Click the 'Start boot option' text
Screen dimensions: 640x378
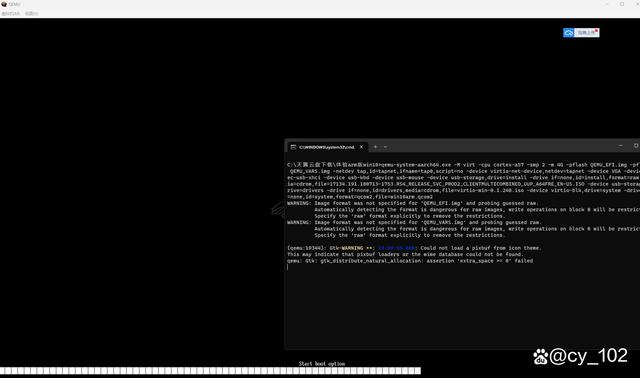(322, 363)
